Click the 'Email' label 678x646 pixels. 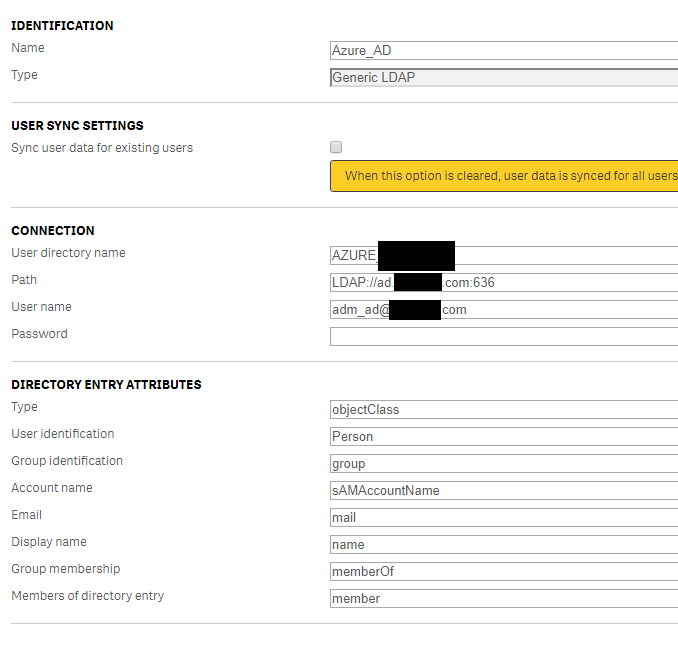pyautogui.click(x=26, y=515)
